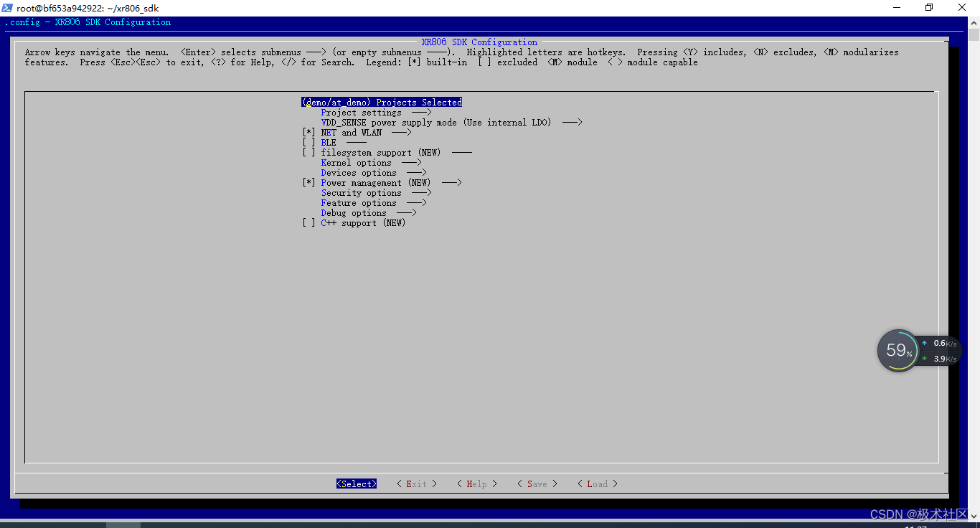Viewport: 980px width, 528px height.
Task: Select the Projects Selected menu entry
Action: (382, 103)
